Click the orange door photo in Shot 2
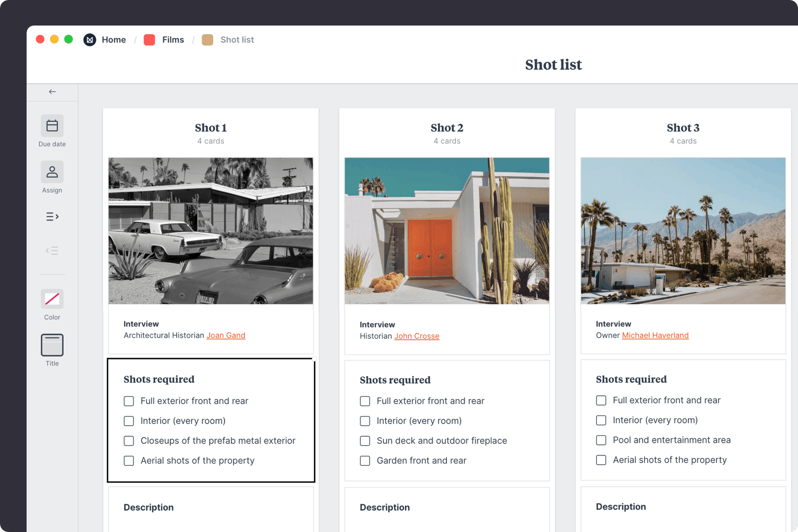 click(x=447, y=231)
